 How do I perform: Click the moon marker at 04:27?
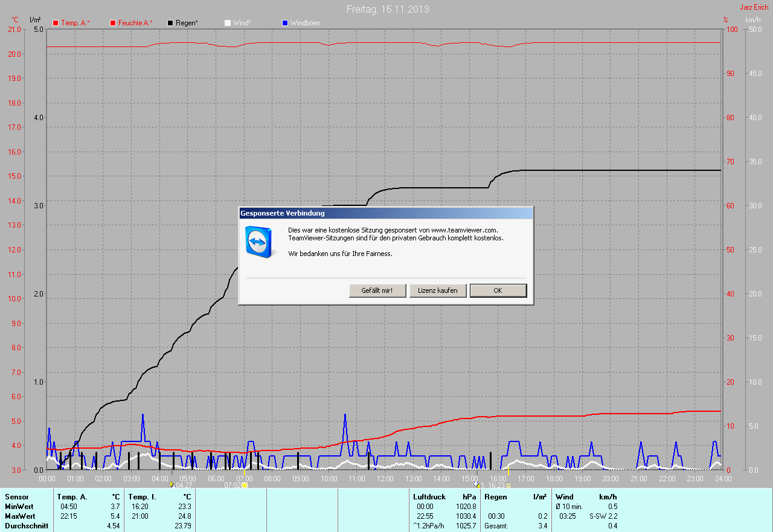point(172,485)
